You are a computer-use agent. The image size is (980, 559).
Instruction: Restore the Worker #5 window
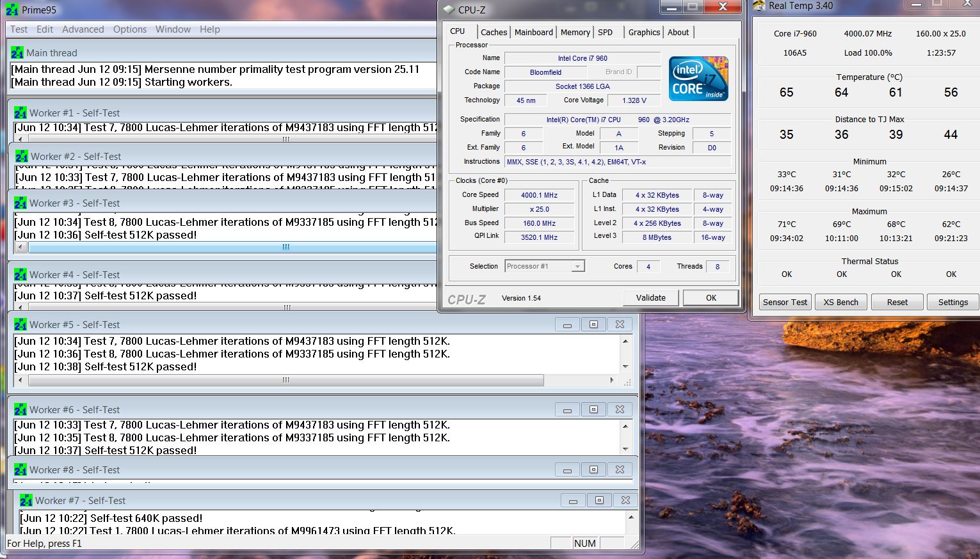(x=593, y=324)
